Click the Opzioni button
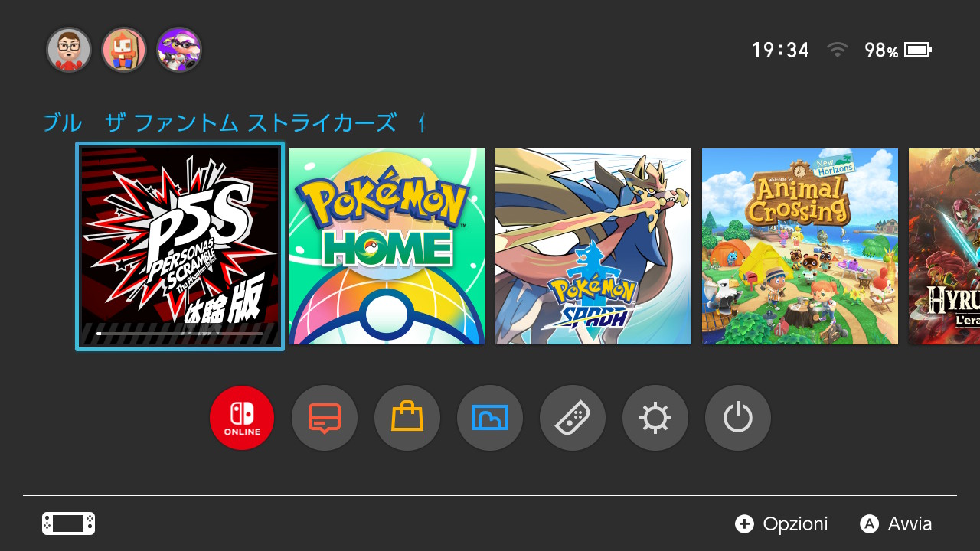 pos(782,524)
